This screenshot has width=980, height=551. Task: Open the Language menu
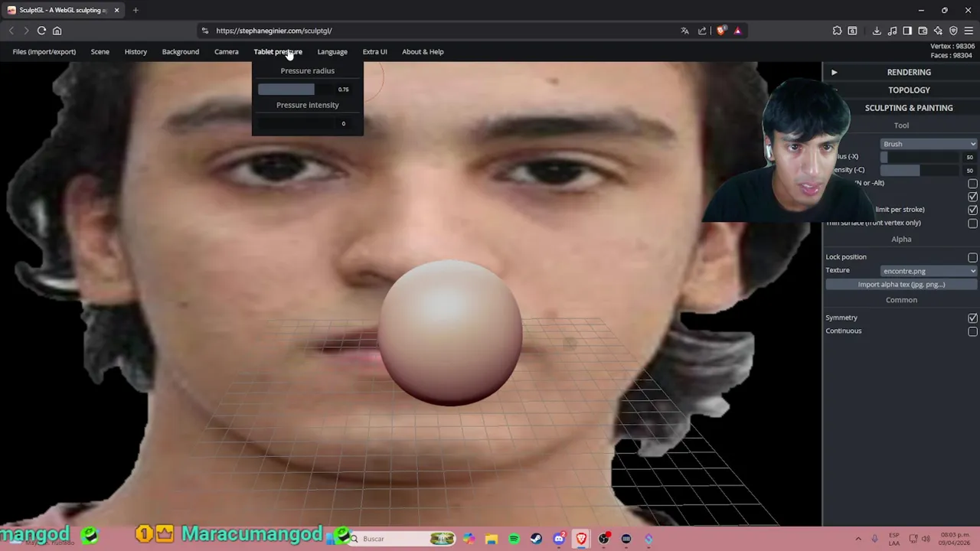click(x=332, y=52)
